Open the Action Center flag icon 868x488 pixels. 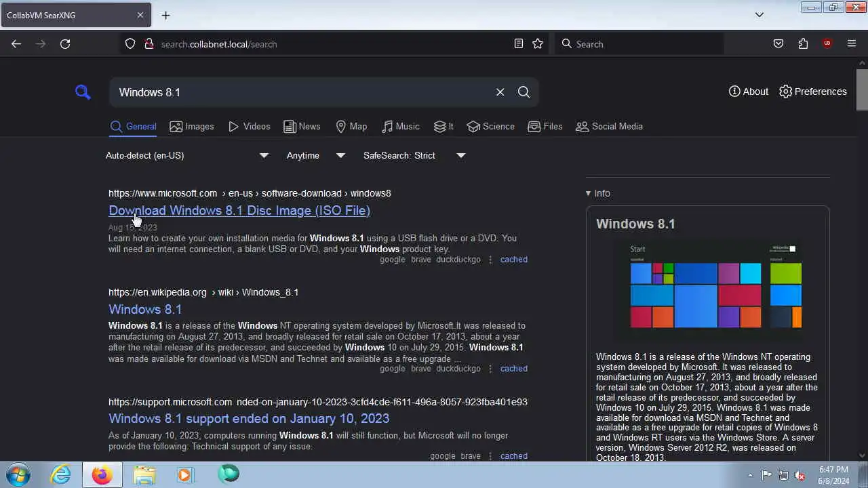pos(766,475)
